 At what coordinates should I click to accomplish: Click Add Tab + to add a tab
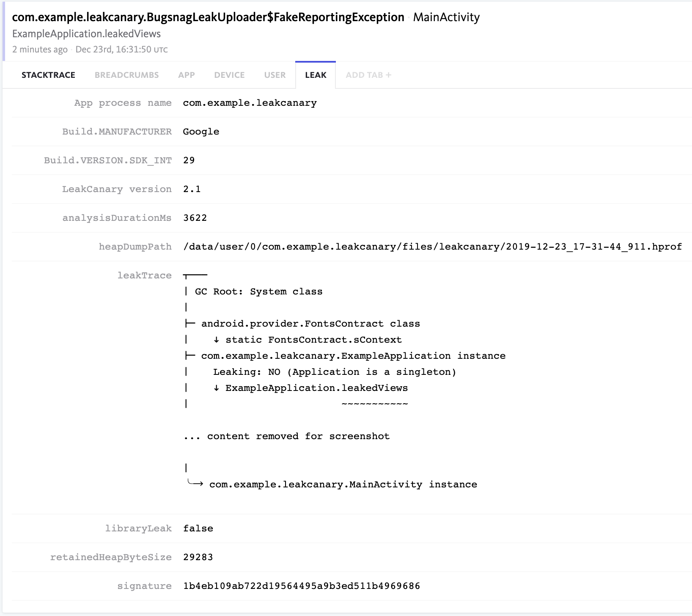click(x=368, y=75)
